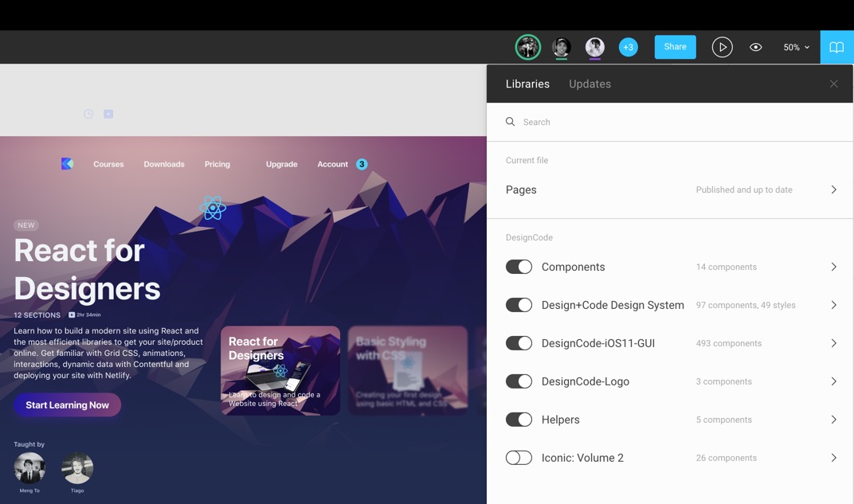This screenshot has height=504, width=854.
Task: Click the video icon above the canvas frame
Action: pos(108,114)
